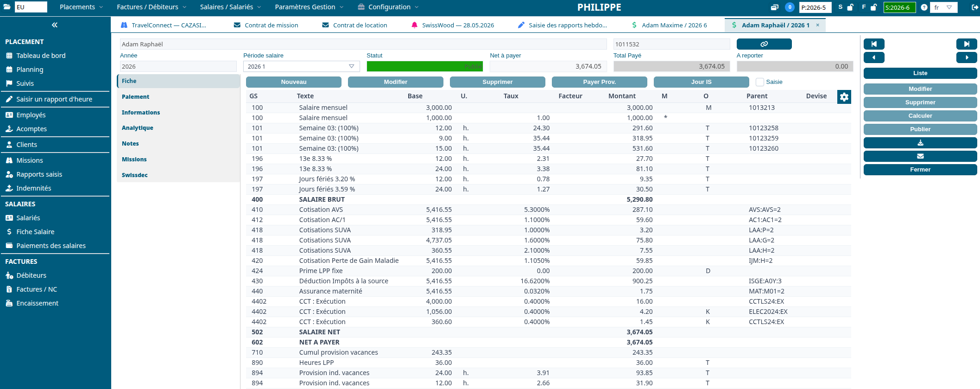This screenshot has height=389, width=980.
Task: Go to next record arrow
Action: coord(967,57)
